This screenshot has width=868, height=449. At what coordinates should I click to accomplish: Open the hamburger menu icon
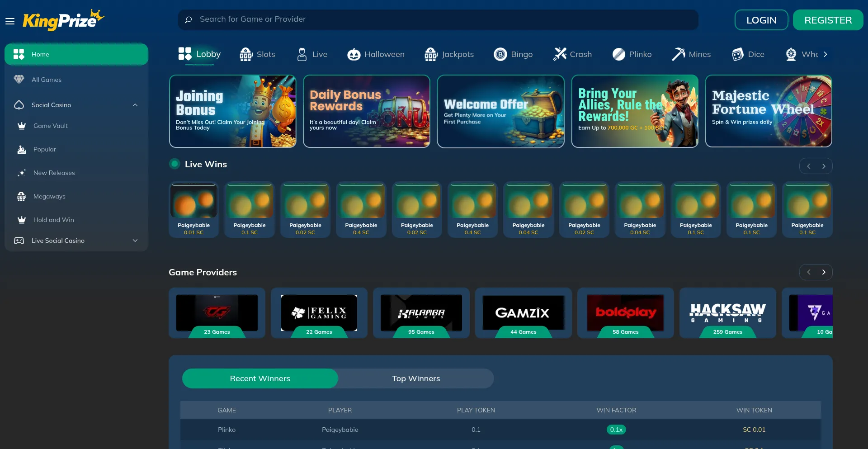point(10,21)
